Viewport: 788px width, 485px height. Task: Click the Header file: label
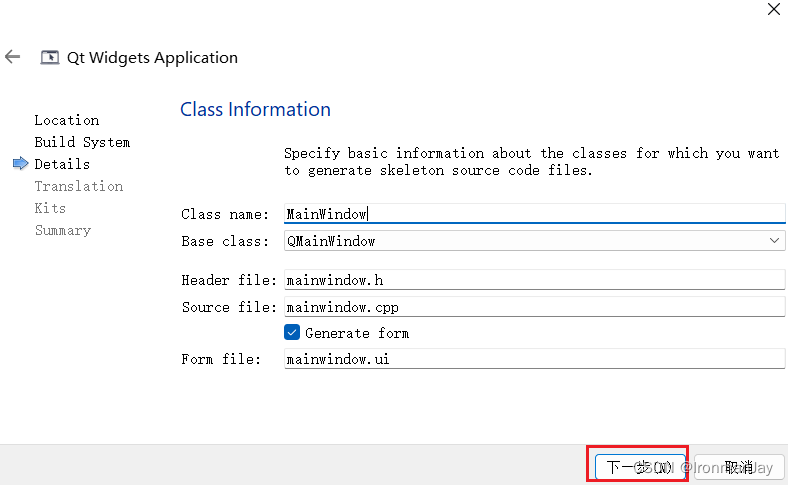tap(229, 280)
